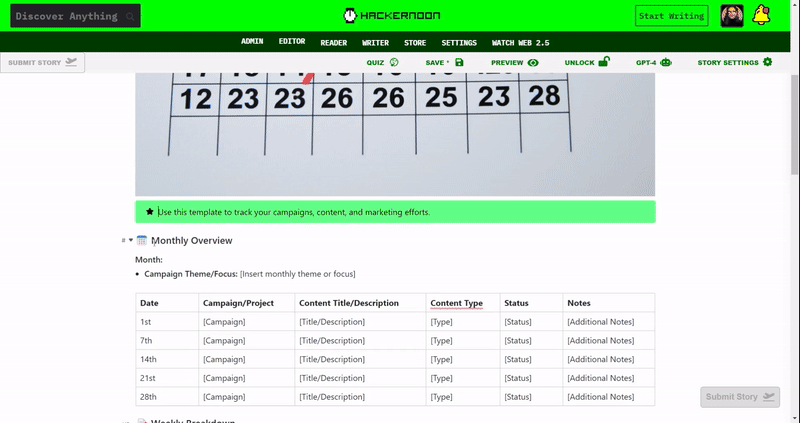The image size is (800, 423).
Task: Open the SETTINGS menu
Action: 459,43
